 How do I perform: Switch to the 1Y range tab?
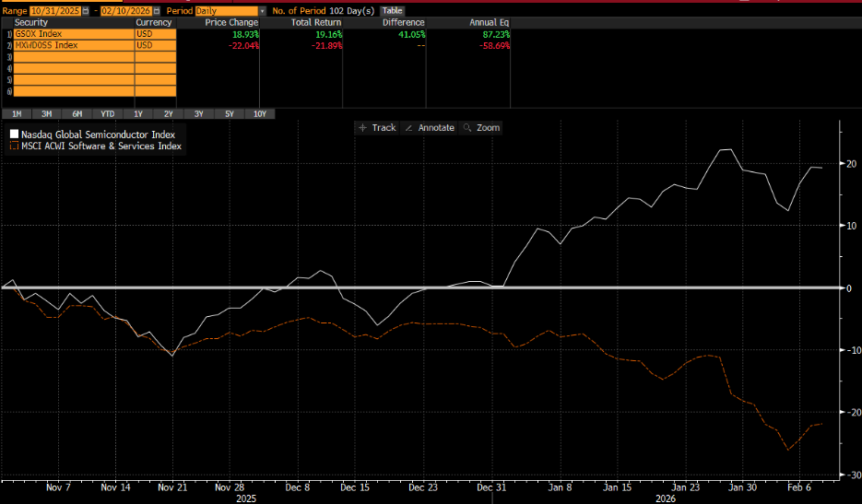point(138,113)
